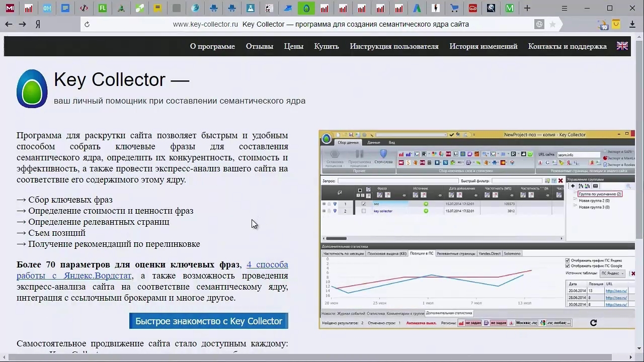This screenshot has height=362, width=644.
Task: Open the shopping cart icon tab
Action: (454, 8)
